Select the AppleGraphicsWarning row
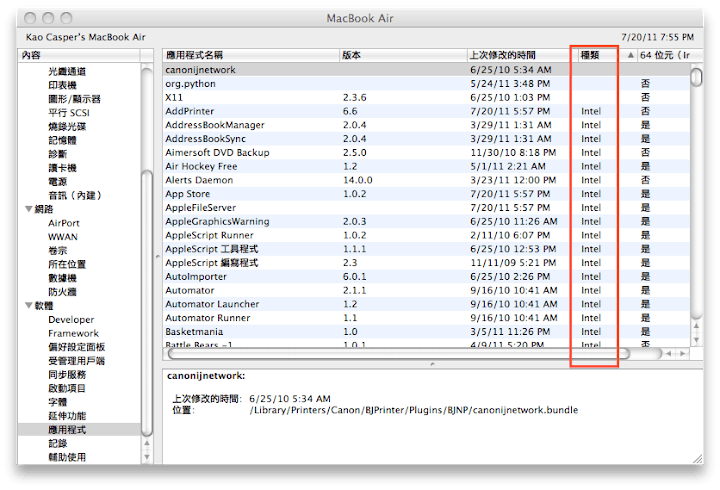The image size is (720, 490). point(426,221)
